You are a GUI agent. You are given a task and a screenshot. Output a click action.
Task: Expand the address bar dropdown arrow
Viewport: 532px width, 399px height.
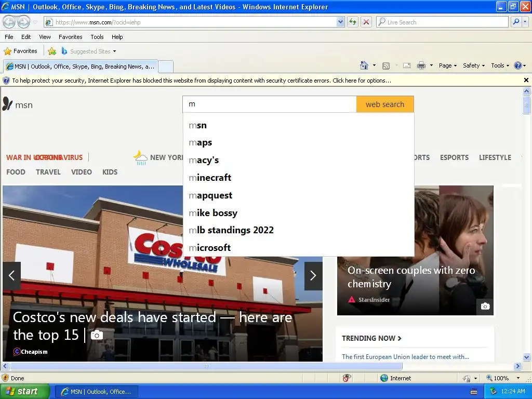click(x=340, y=22)
